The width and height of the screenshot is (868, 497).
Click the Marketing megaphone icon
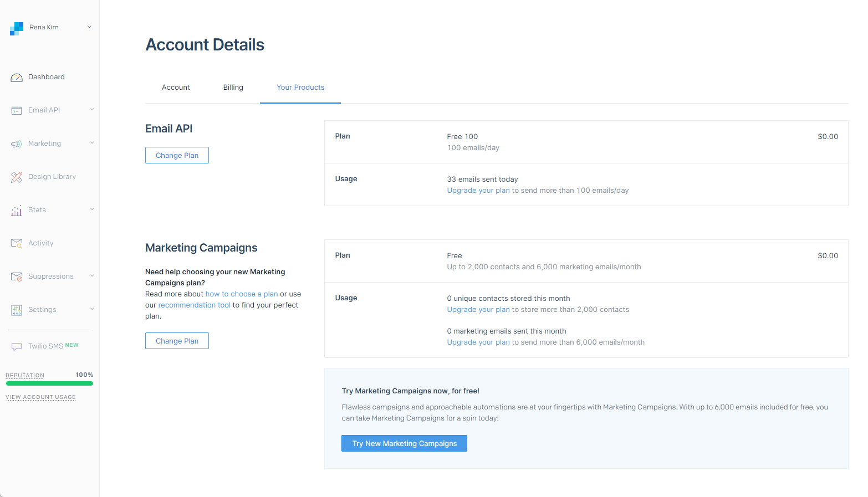tap(17, 144)
